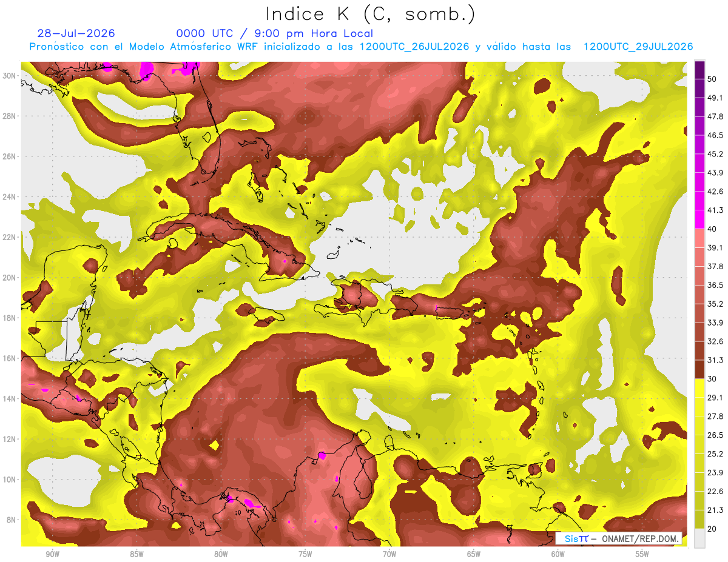Select the 10N latitude label

10,480
